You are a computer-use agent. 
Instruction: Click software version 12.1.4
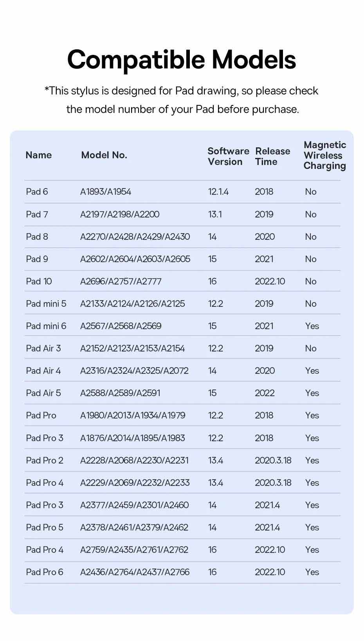(218, 192)
